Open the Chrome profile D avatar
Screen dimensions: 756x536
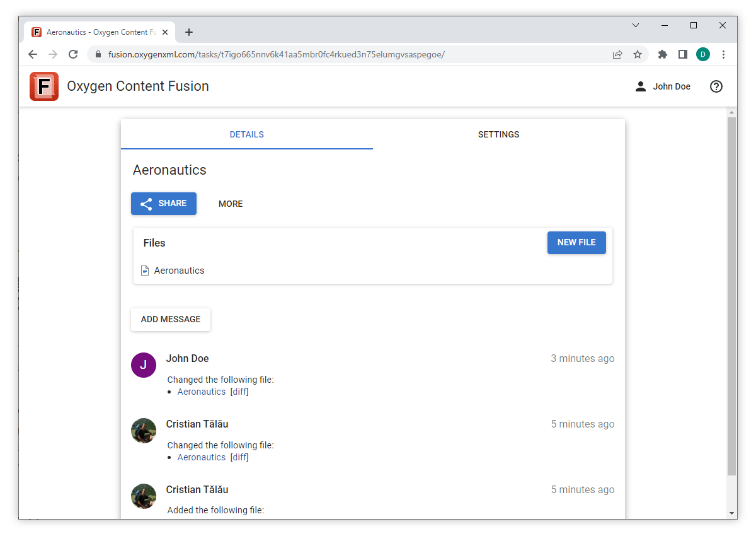coord(703,54)
